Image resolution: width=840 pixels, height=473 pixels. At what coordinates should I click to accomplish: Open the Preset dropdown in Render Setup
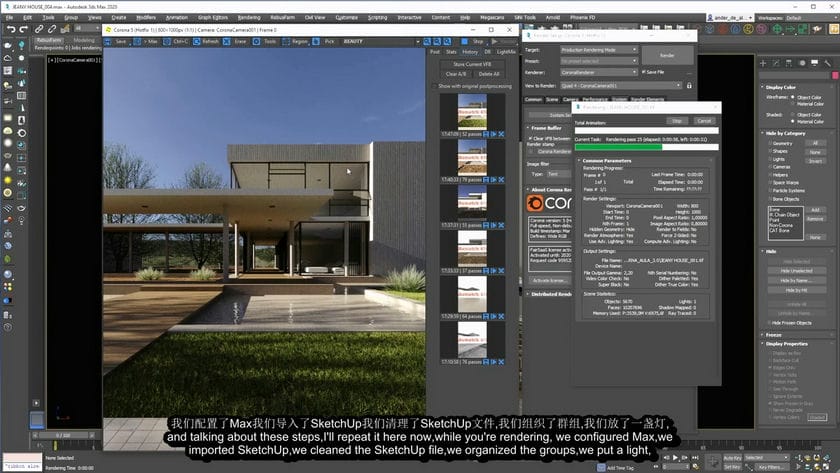point(599,61)
